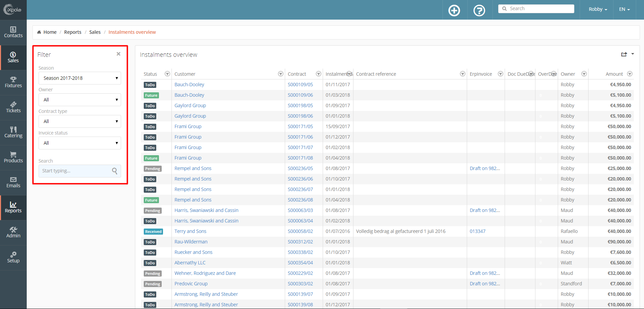The height and width of the screenshot is (309, 644).
Task: Click the iXpole logo
Action: [13, 9]
